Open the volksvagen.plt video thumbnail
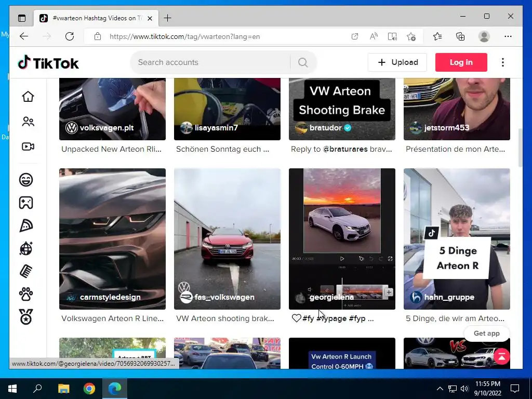The height and width of the screenshot is (399, 532). click(x=112, y=109)
